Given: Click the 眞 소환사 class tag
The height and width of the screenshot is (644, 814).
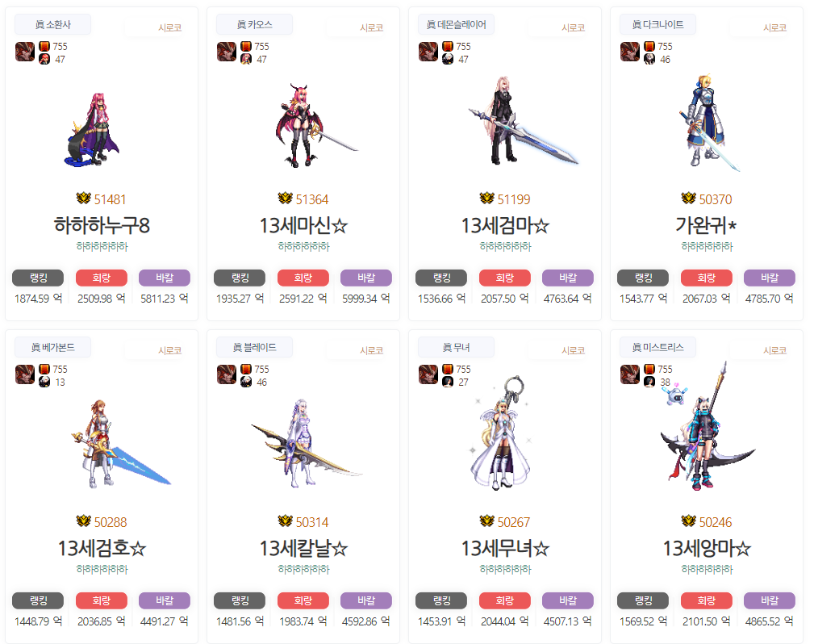Looking at the screenshot, I should 53,24.
